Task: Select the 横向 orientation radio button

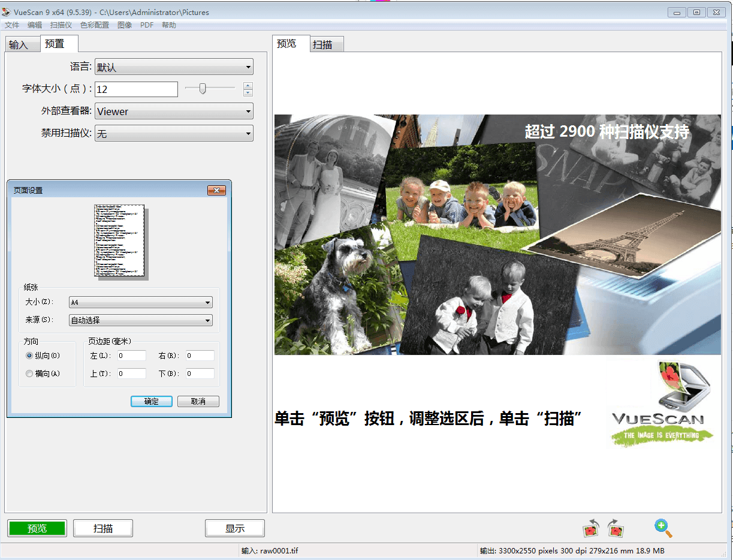Action: coord(29,373)
